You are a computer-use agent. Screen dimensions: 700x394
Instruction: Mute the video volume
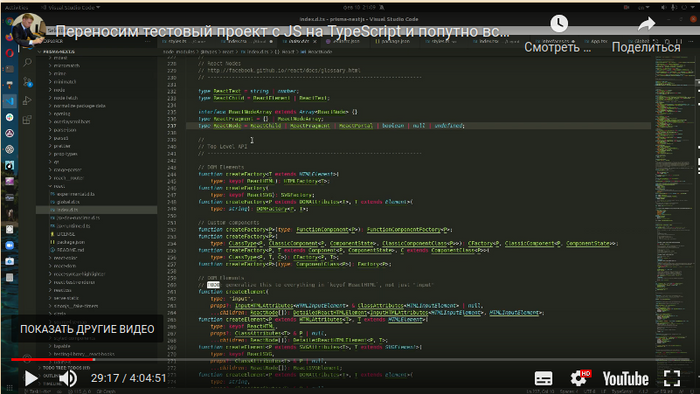pos(68,378)
